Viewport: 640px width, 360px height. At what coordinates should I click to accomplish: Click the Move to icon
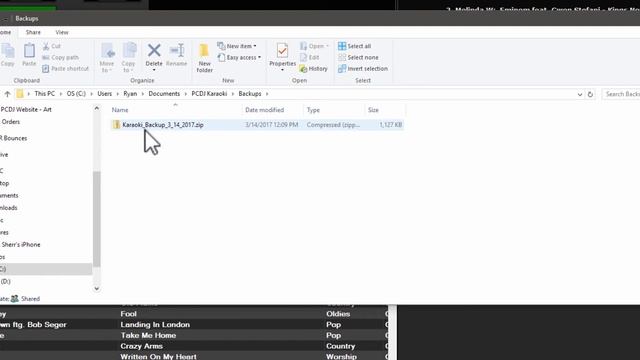(108, 51)
